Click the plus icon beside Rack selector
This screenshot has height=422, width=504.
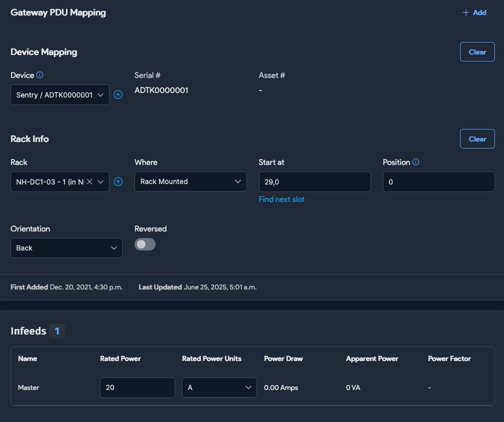point(118,181)
